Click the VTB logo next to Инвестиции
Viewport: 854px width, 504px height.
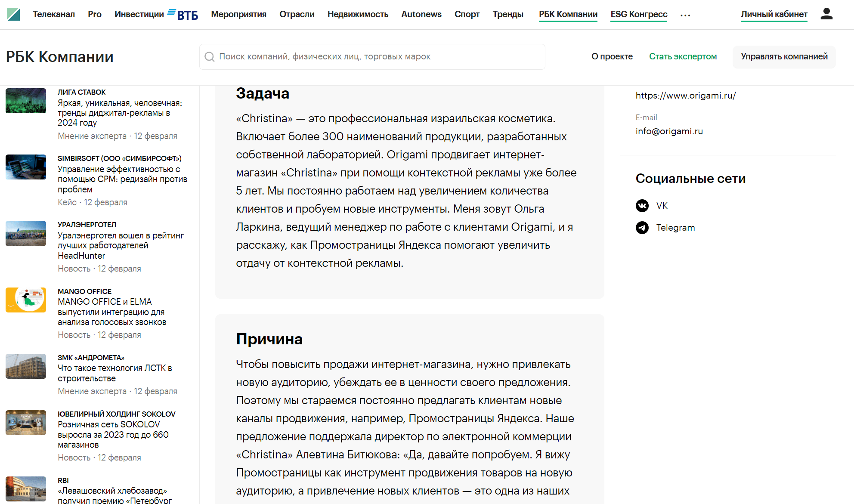click(183, 14)
